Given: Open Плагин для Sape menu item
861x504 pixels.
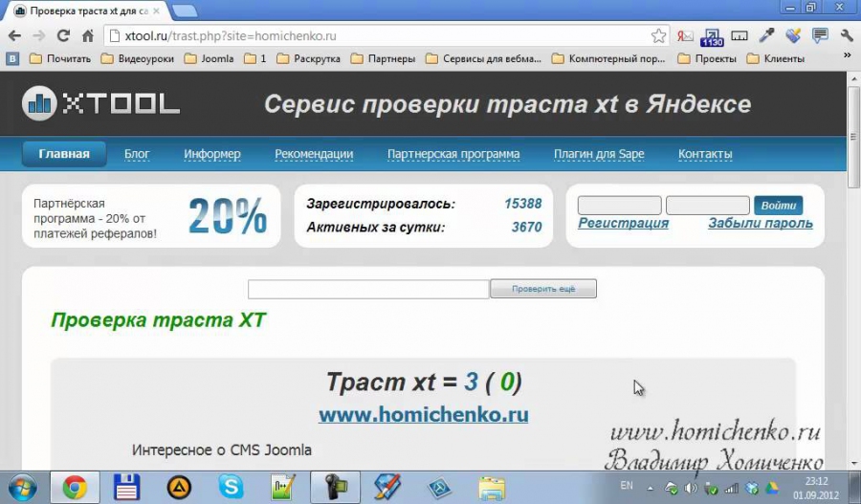Looking at the screenshot, I should pos(599,154).
